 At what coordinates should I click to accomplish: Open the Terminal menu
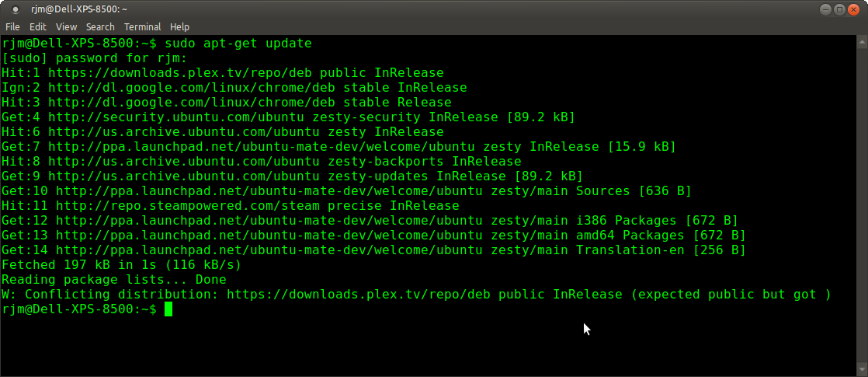(x=142, y=26)
